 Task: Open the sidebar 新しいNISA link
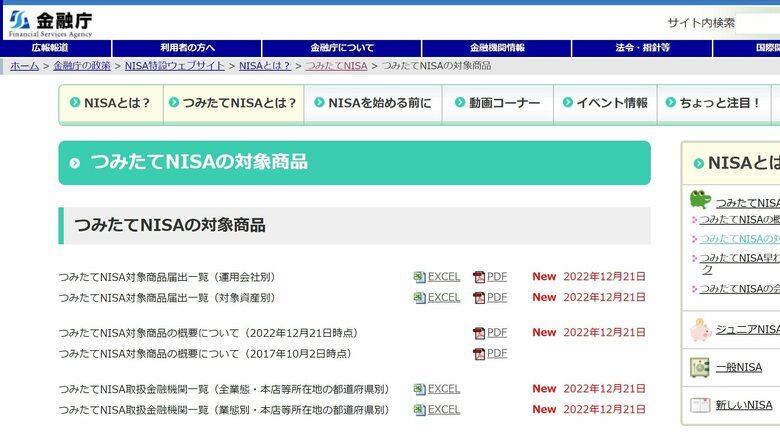[x=744, y=405]
